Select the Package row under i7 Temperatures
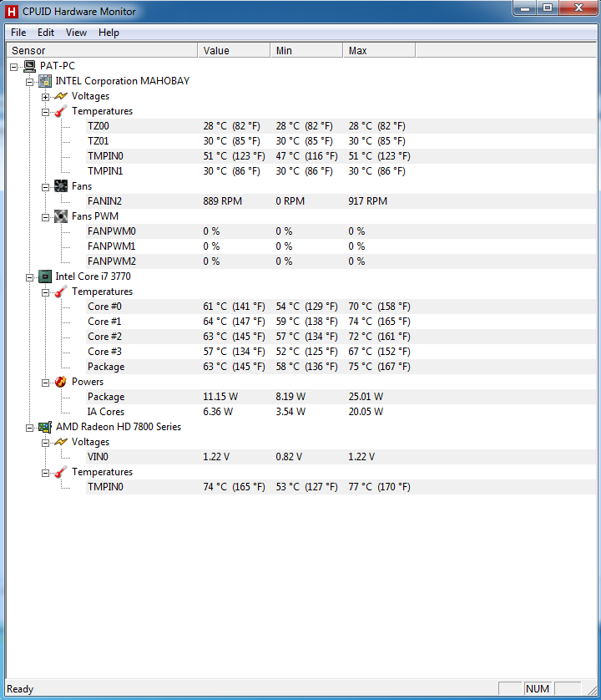Image resolution: width=601 pixels, height=700 pixels. (x=341, y=367)
